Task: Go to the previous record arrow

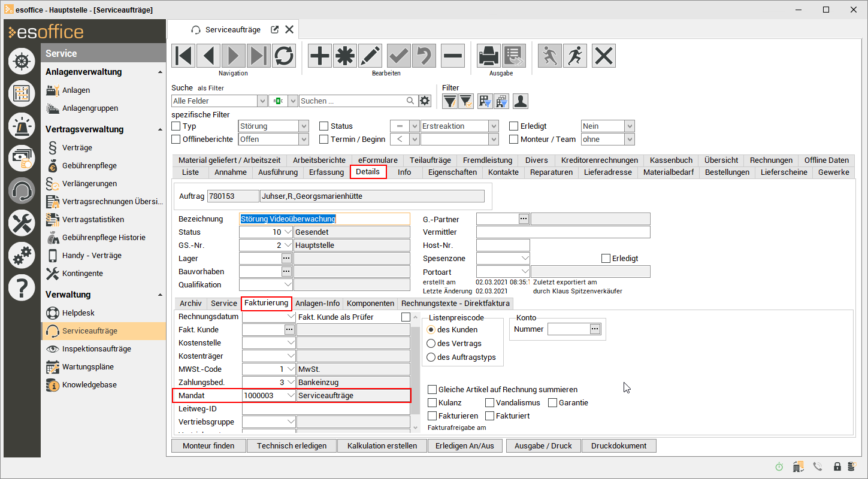Action: click(x=208, y=56)
